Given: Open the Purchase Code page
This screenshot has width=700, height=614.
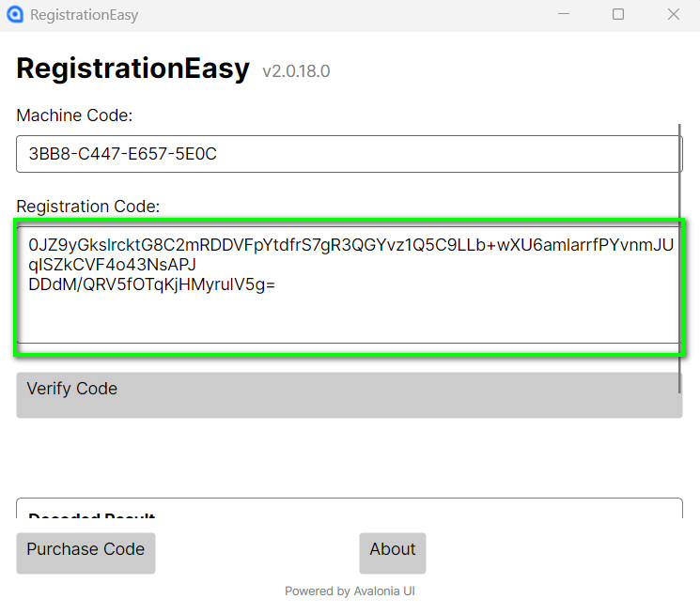Looking at the screenshot, I should (x=86, y=552).
